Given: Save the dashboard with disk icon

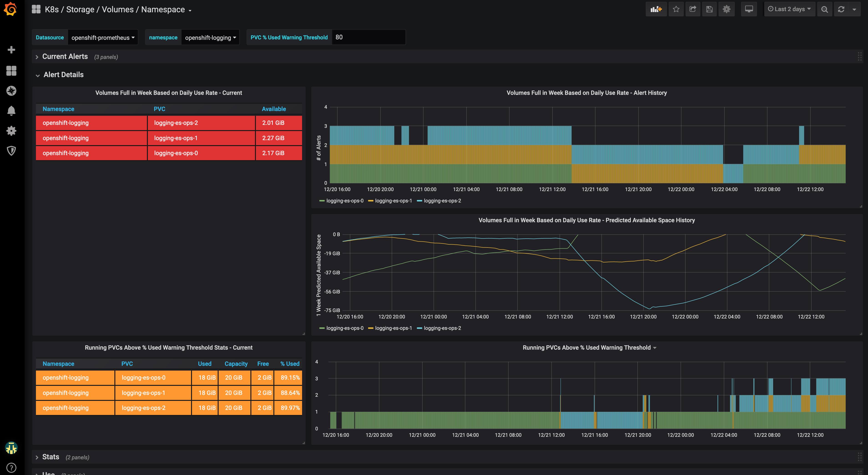Looking at the screenshot, I should coord(709,9).
